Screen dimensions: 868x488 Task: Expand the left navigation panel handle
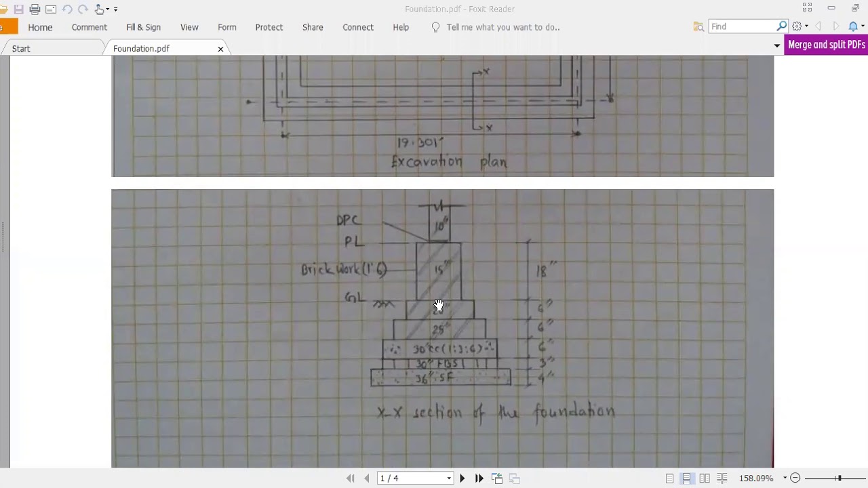pyautogui.click(x=3, y=237)
